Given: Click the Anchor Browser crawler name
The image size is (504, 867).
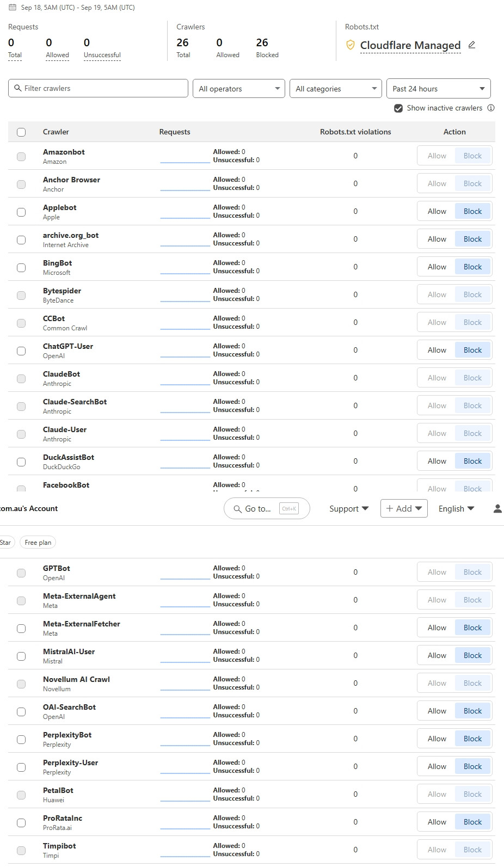Looking at the screenshot, I should click(x=71, y=180).
